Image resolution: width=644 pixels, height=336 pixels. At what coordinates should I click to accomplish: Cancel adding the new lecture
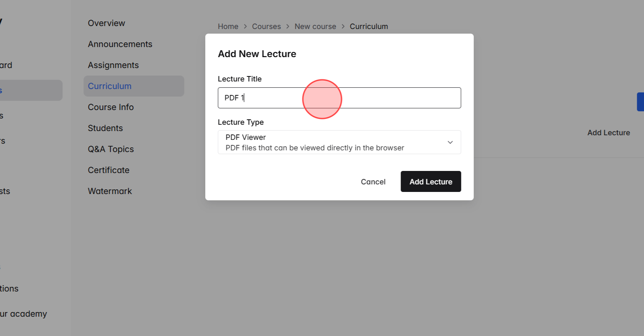(373, 181)
